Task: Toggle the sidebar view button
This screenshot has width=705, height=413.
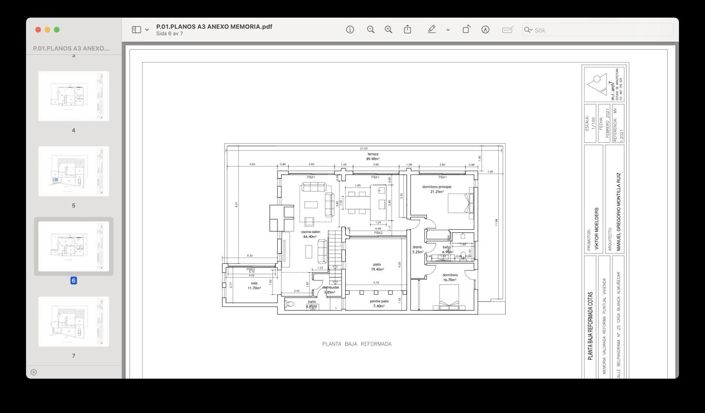Action: click(x=136, y=30)
